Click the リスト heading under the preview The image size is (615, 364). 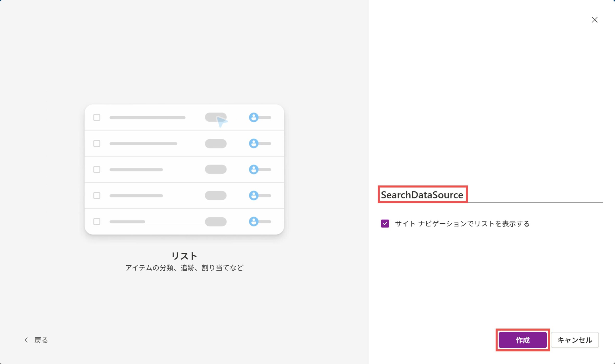(x=184, y=256)
